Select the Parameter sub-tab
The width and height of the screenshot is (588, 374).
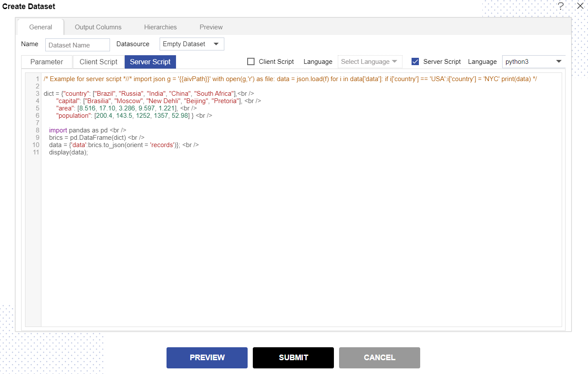click(47, 62)
